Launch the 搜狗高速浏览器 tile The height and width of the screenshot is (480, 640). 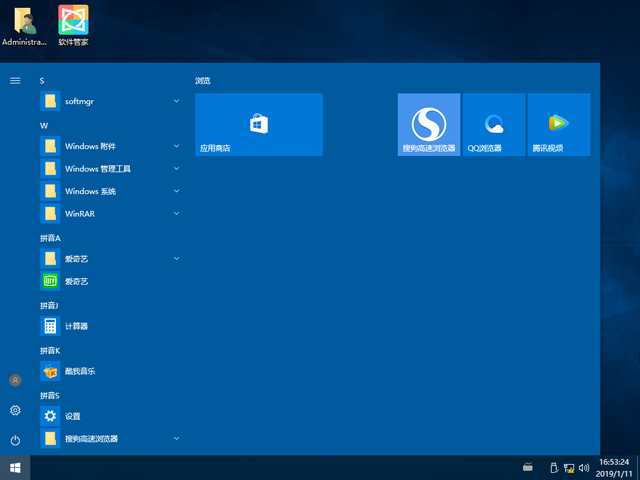click(428, 125)
